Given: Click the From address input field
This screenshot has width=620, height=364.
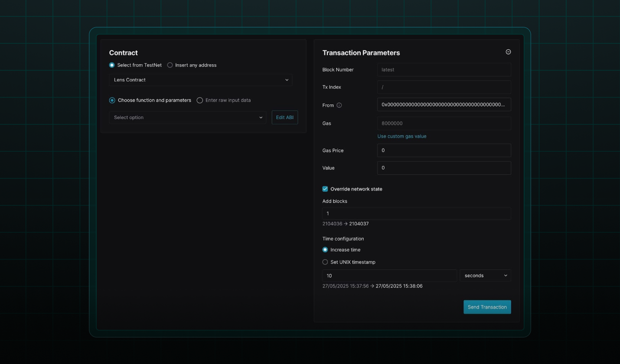Looking at the screenshot, I should coord(444,105).
